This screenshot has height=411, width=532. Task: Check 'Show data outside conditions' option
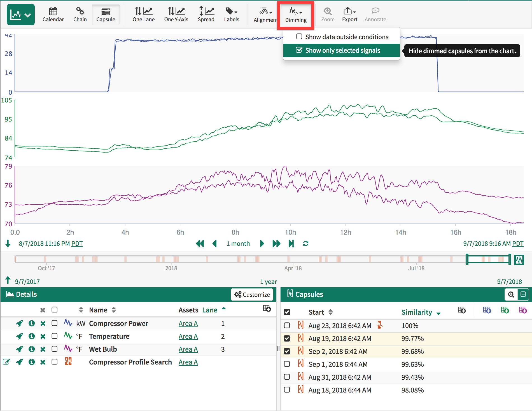[299, 37]
